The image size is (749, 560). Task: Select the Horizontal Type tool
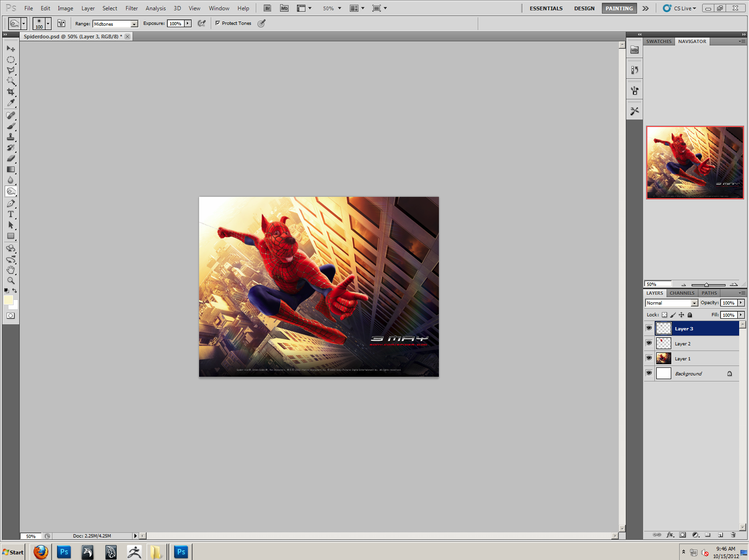(11, 214)
